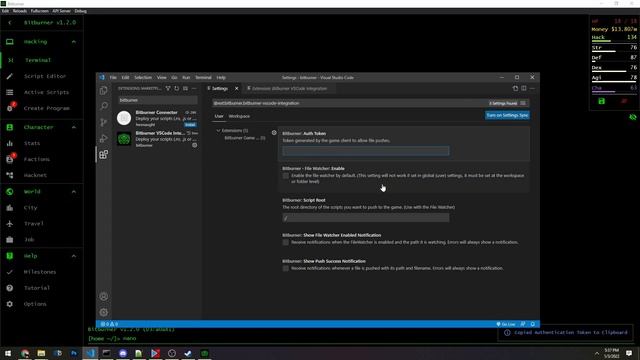
Task: Collapse Extensions group in settings tree
Action: click(x=218, y=131)
